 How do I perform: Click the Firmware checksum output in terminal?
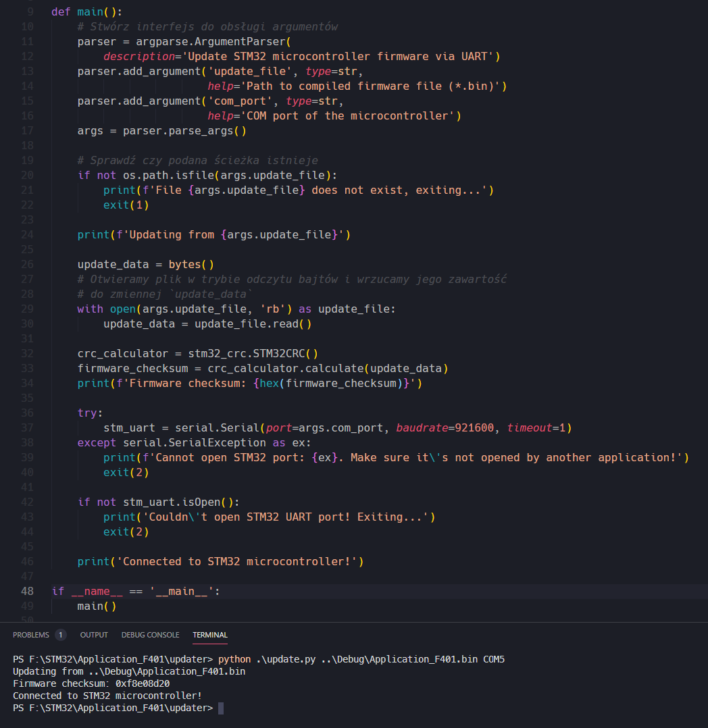pyautogui.click(x=91, y=683)
